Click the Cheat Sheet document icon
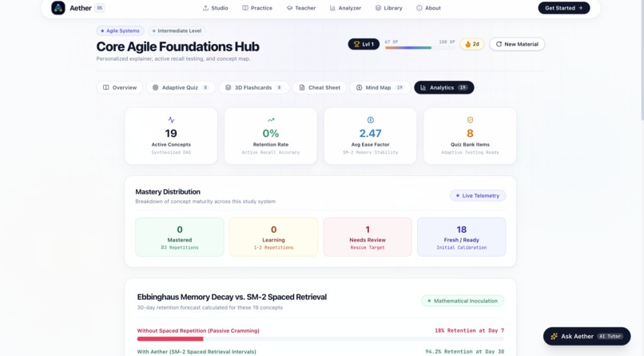The width and height of the screenshot is (644, 356). 302,87
